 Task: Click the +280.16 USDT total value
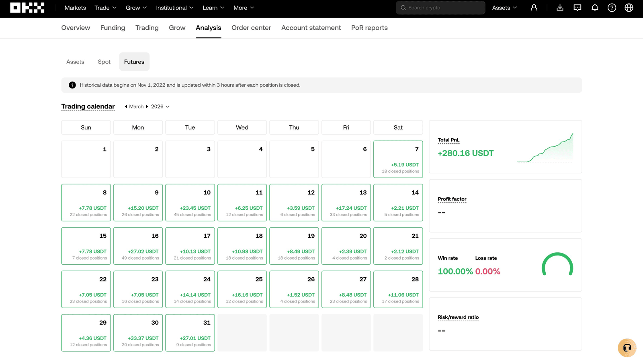click(466, 153)
